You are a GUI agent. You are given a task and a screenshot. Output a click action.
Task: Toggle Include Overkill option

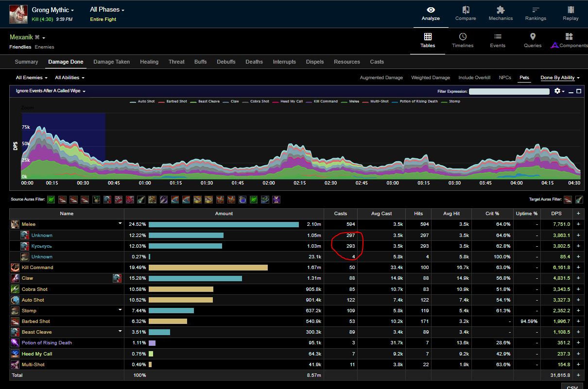point(474,78)
